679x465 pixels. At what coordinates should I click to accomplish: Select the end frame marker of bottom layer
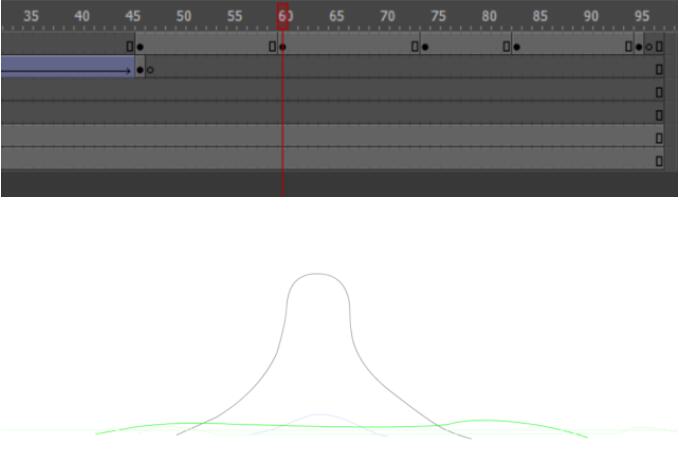(659, 161)
